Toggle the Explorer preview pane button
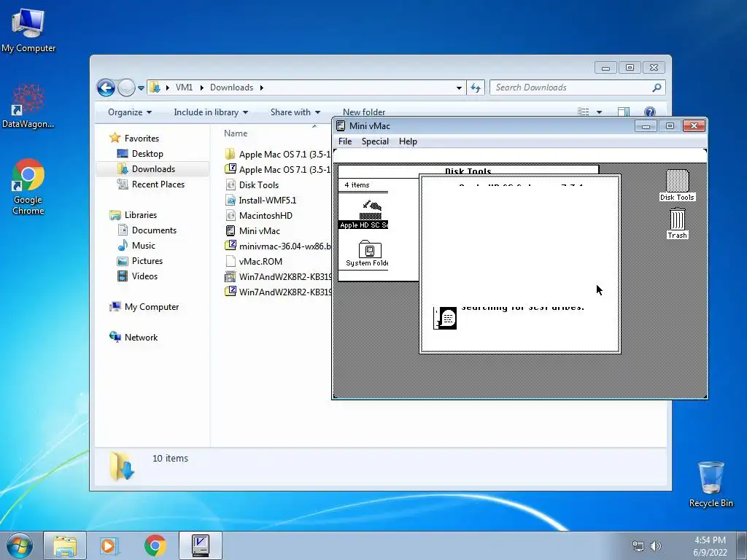747x560 pixels. click(623, 112)
